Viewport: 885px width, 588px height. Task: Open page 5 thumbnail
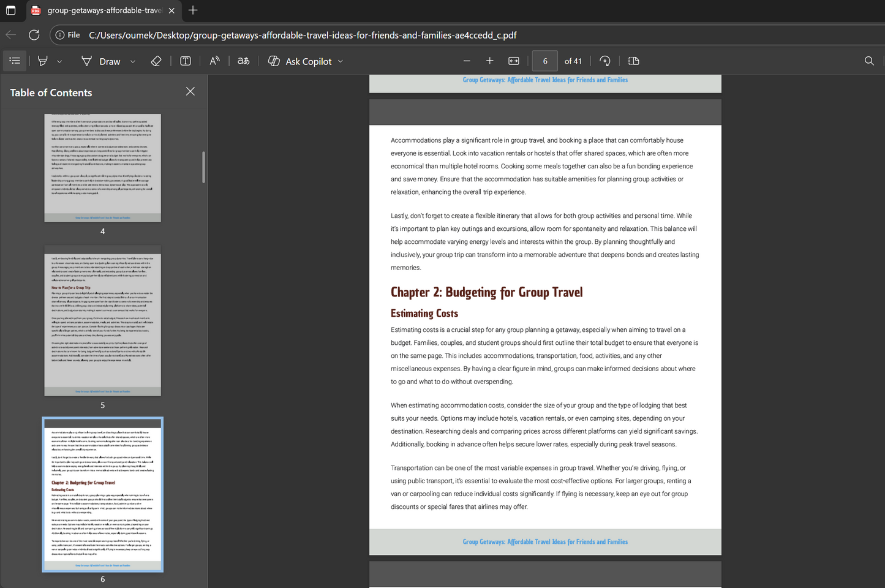(102, 320)
